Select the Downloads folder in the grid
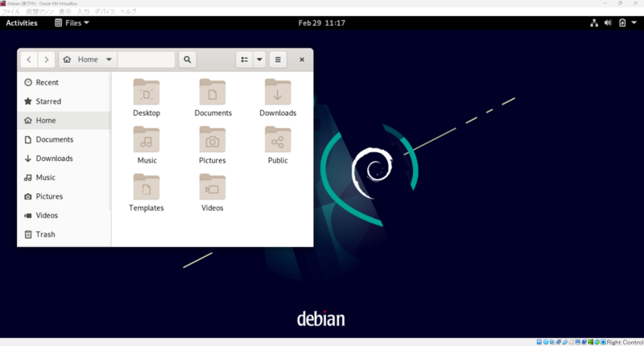 tap(278, 93)
